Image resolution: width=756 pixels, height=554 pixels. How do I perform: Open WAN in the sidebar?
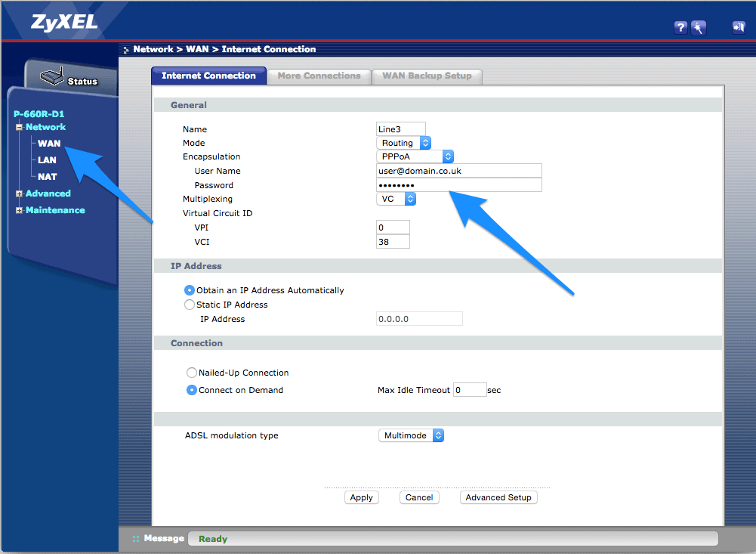(49, 144)
